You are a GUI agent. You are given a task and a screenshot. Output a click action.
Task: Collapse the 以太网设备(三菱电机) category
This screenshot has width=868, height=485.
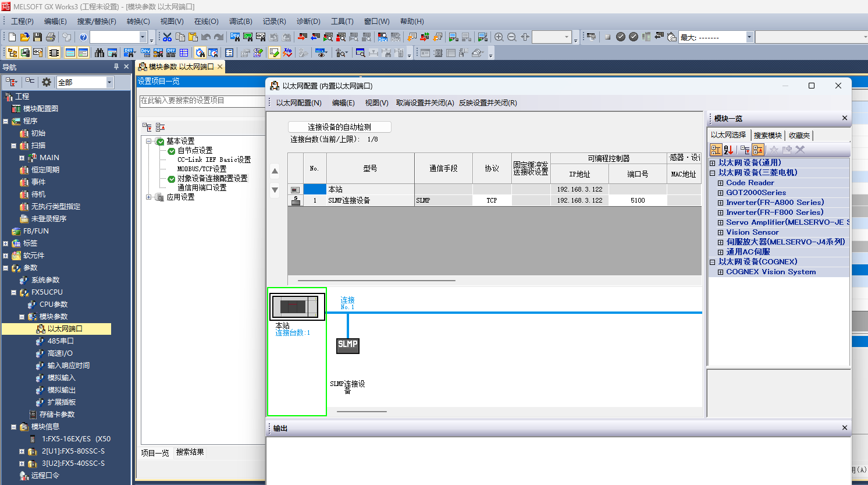712,173
